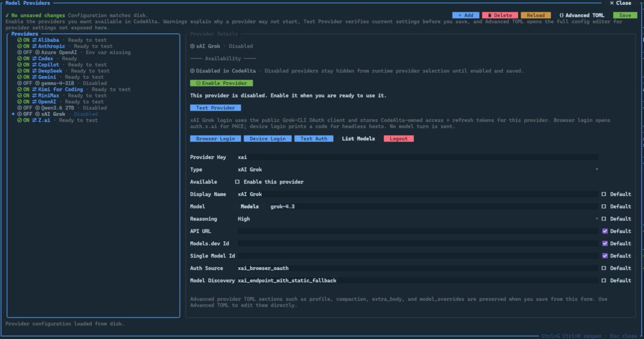Screen dimensions: 644x339
Task: Toggle Default checkbox on the Model row
Action: pyautogui.click(x=604, y=207)
